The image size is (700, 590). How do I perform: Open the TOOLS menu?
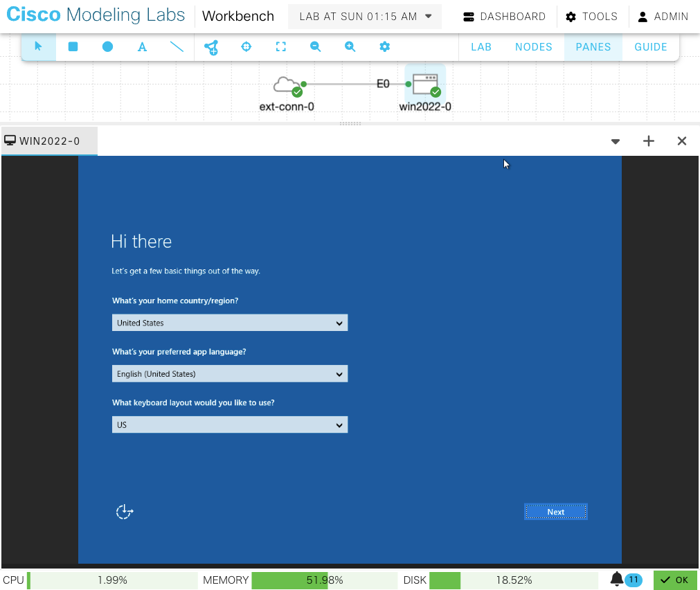592,17
